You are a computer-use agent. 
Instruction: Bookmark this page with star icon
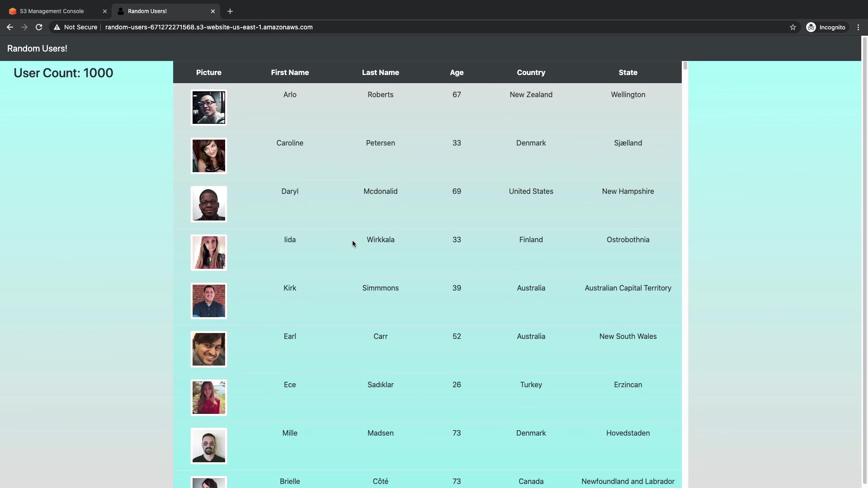click(793, 27)
